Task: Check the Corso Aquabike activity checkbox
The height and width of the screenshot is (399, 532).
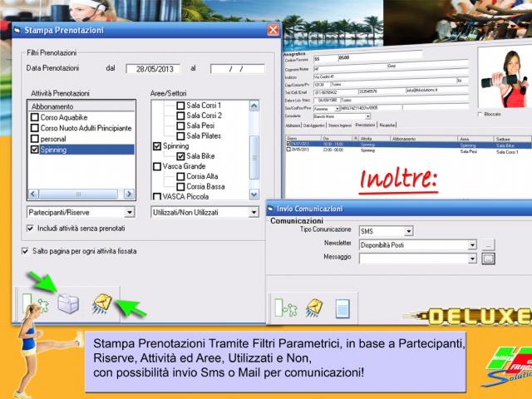Action: (x=34, y=118)
